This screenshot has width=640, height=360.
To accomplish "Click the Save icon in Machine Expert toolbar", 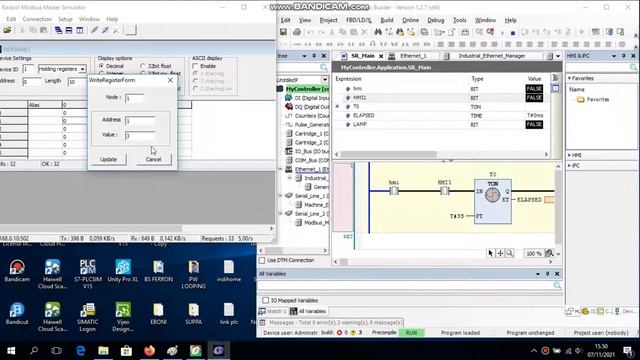I will pos(283,32).
